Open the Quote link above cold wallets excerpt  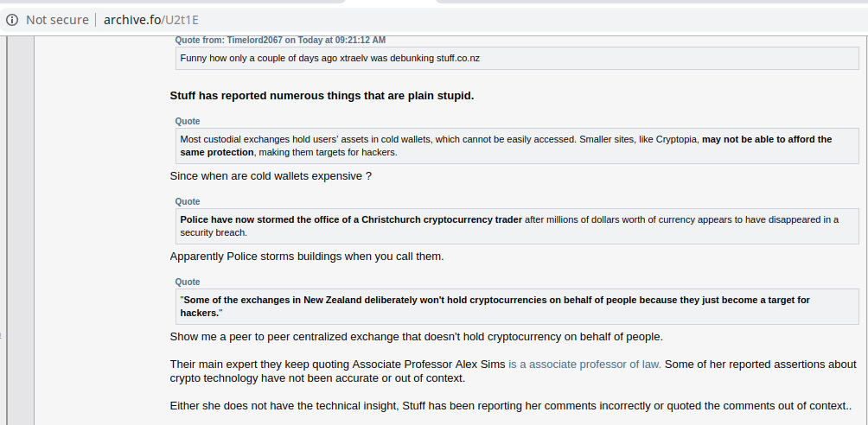(187, 121)
